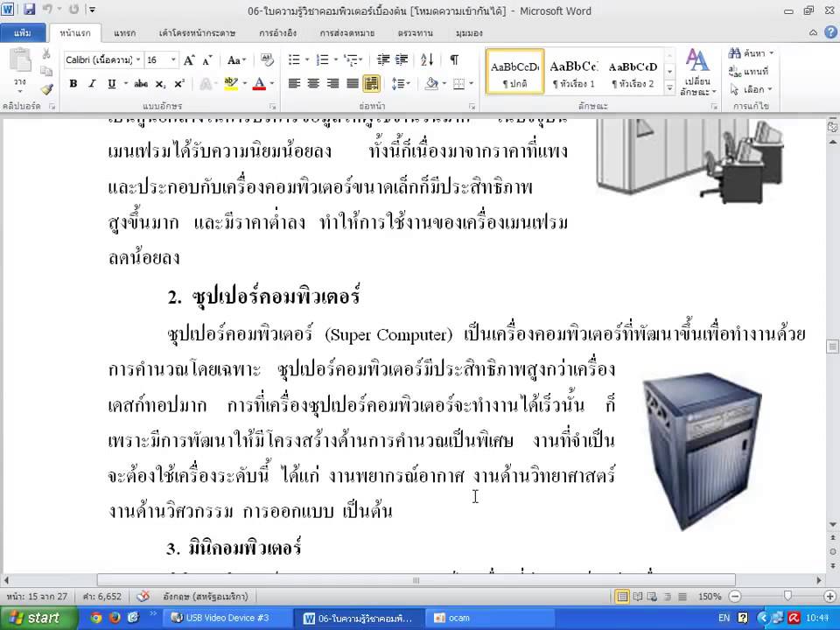Switch to Print Layout view
Image resolution: width=840 pixels, height=630 pixels.
622,596
